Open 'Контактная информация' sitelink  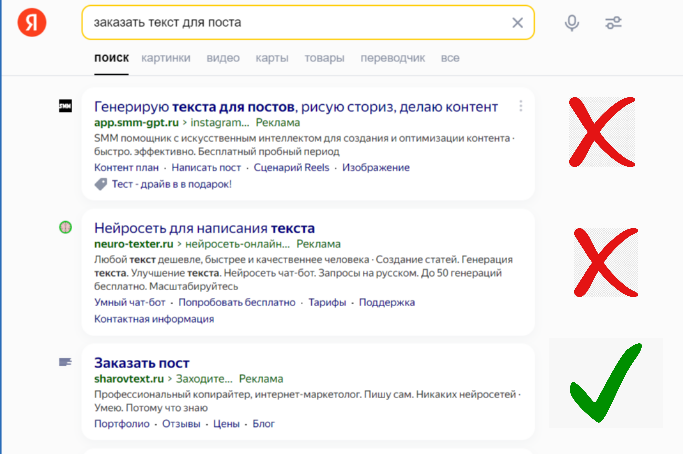pyautogui.click(x=154, y=319)
